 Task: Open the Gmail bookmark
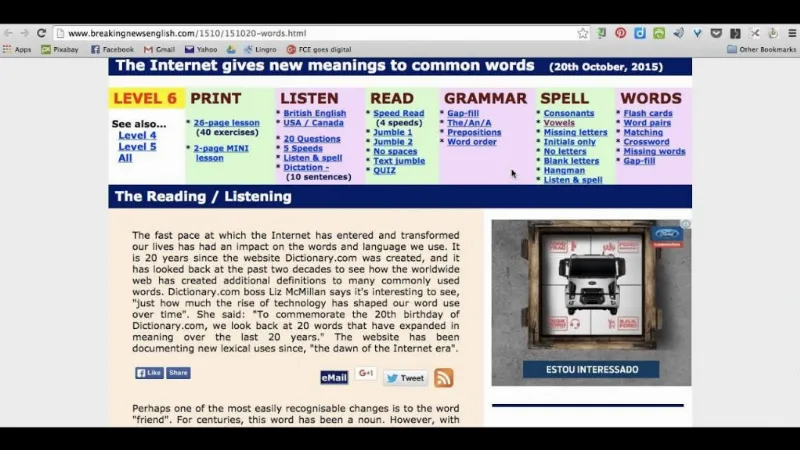pyautogui.click(x=159, y=49)
